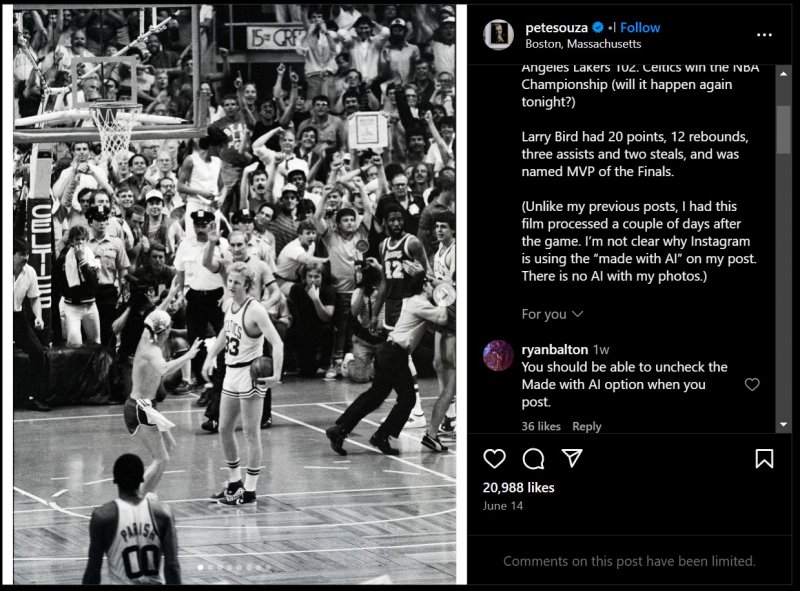800x591 pixels.
Task: Click scrollbar up arrow in comments
Action: (783, 74)
